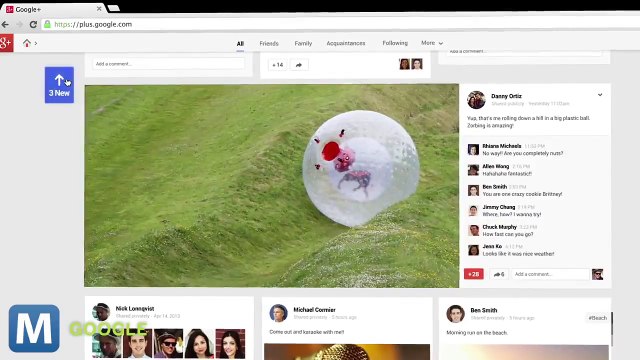Click Ben Smith post author name
640x360 pixels.
(x=484, y=310)
